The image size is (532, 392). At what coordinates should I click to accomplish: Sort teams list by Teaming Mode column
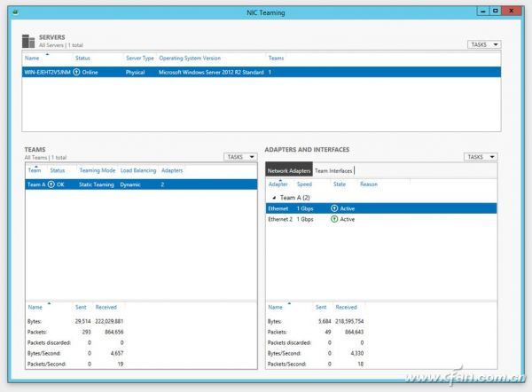coord(98,170)
